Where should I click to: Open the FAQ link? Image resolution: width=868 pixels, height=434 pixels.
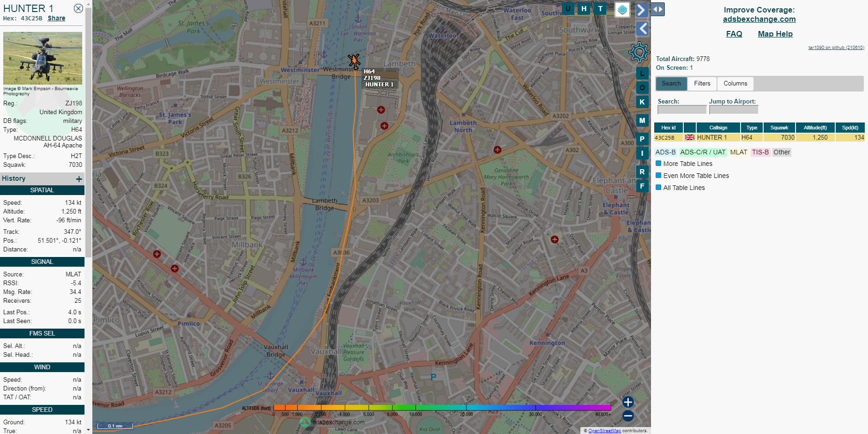click(734, 34)
